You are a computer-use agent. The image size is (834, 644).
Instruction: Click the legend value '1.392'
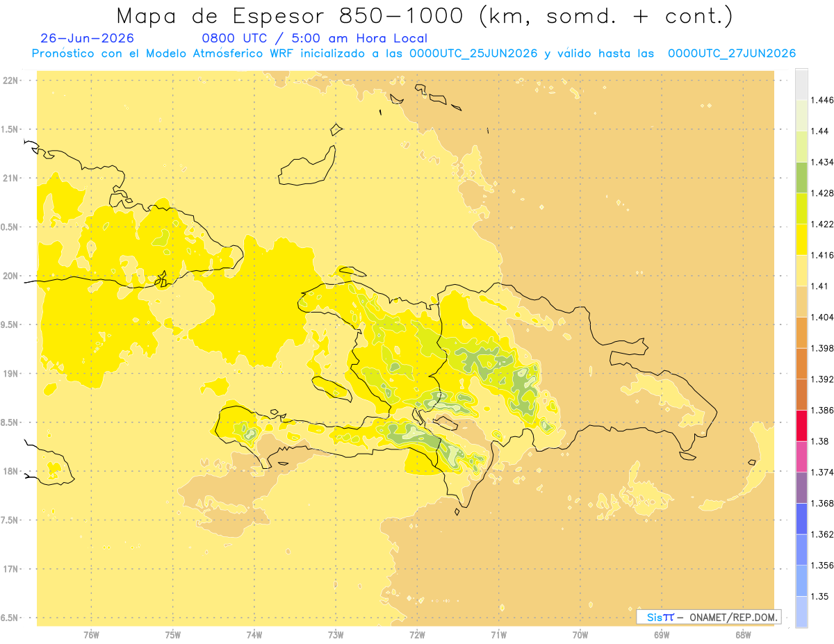pos(823,379)
